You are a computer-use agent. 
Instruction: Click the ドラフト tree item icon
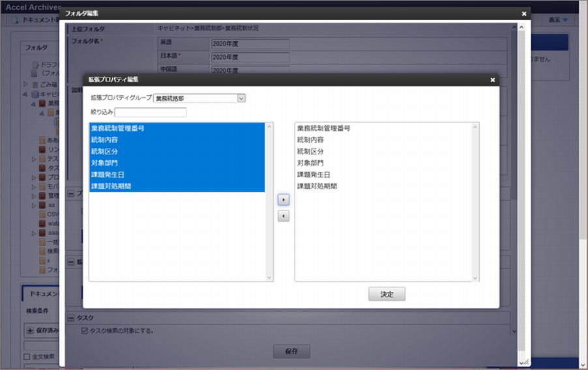(35, 64)
